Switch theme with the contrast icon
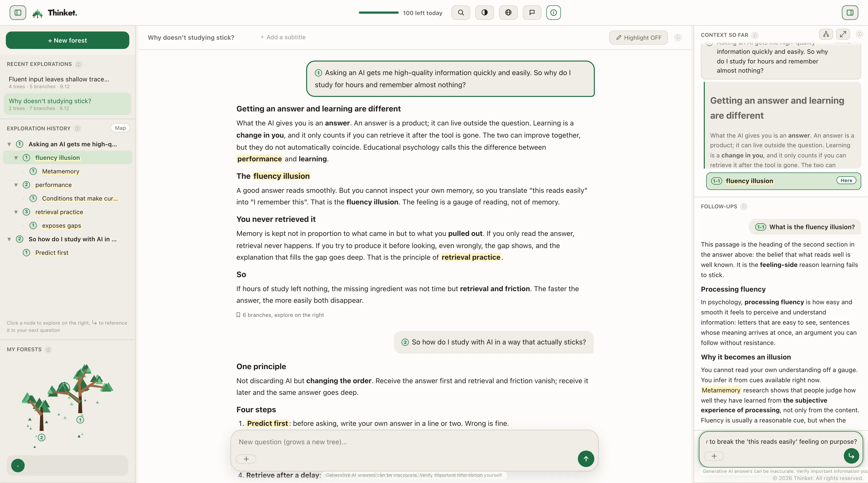The width and height of the screenshot is (868, 483). (485, 13)
